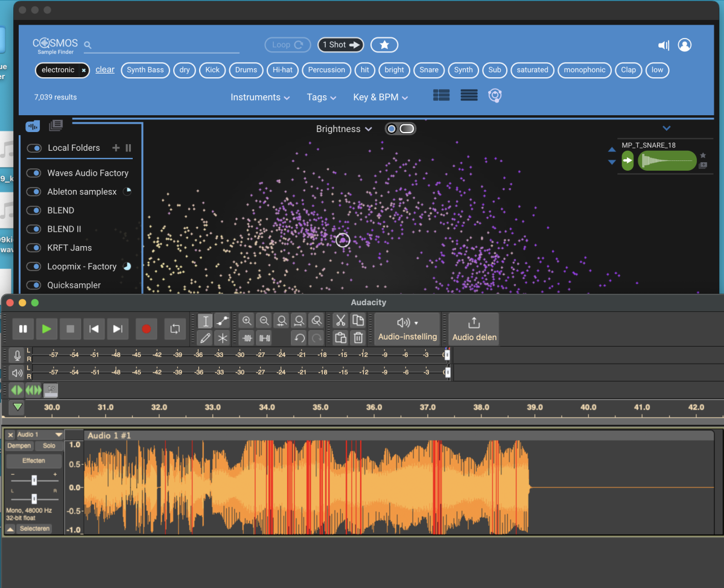Viewport: 724px width, 588px height.
Task: Select the Multi-tool asterisk
Action: pos(222,338)
